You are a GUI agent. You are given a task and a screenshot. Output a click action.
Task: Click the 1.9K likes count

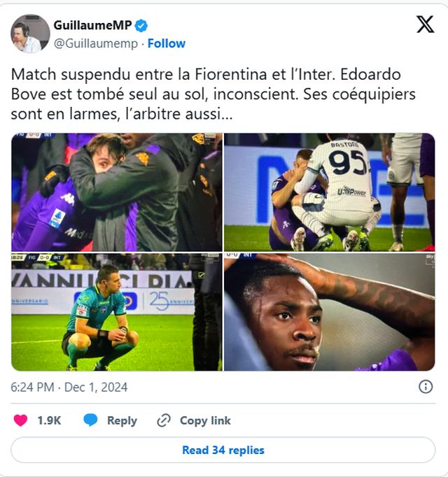point(49,420)
